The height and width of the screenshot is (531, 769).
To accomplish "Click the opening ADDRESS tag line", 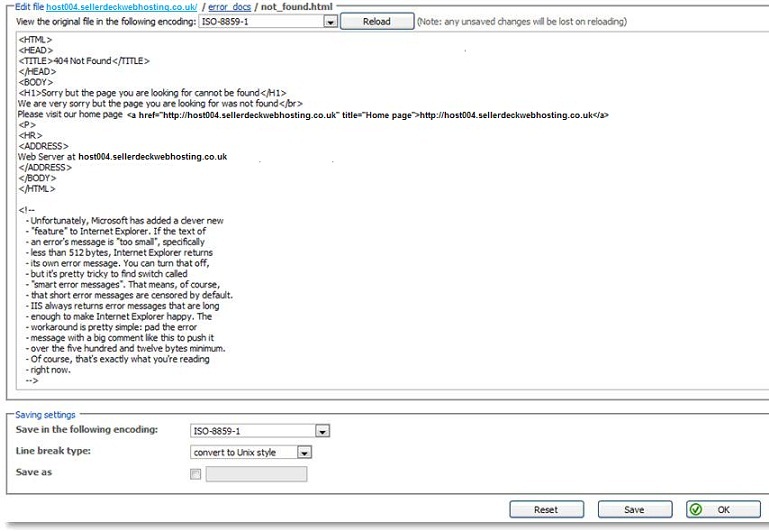I will tap(43, 146).
